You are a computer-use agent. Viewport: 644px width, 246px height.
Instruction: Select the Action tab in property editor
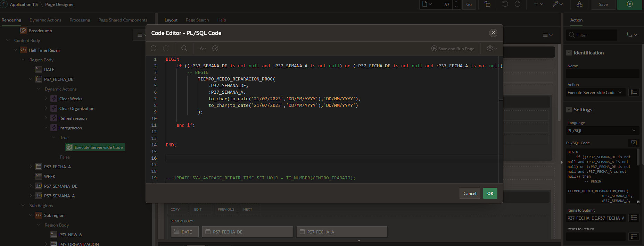point(576,20)
